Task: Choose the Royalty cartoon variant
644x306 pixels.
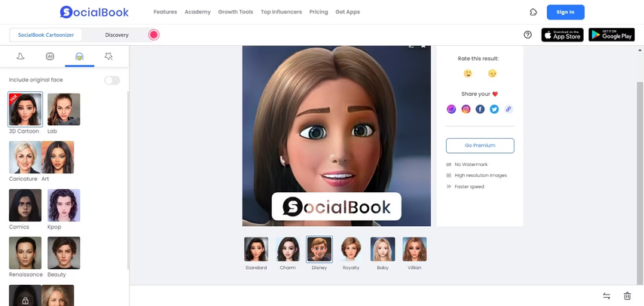Action: click(x=351, y=249)
